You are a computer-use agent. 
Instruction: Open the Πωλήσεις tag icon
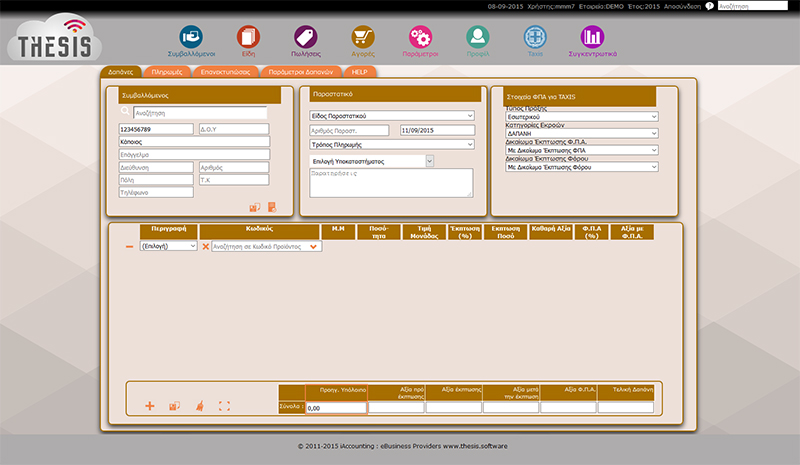pyautogui.click(x=306, y=38)
